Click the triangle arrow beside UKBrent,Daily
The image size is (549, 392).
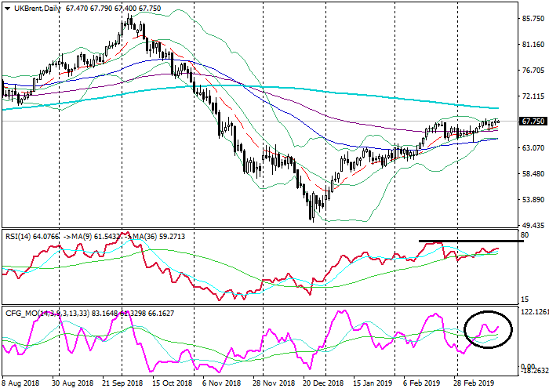click(7, 8)
